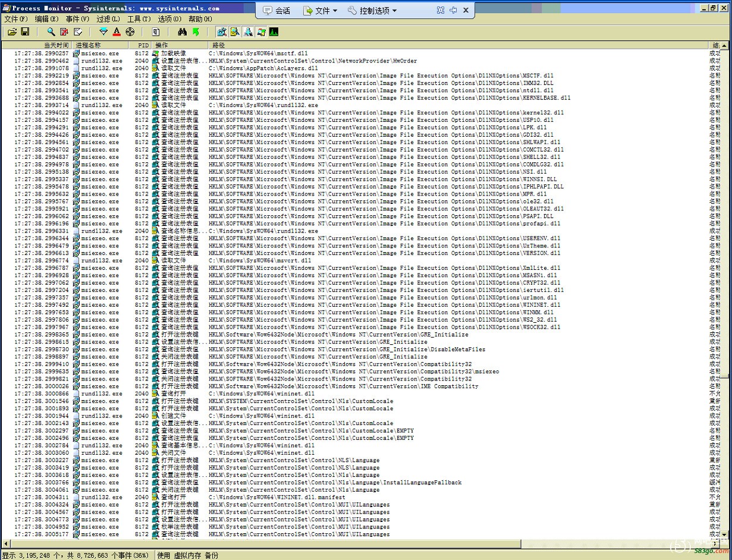The height and width of the screenshot is (560, 732).
Task: Click the fullscreen icon in session bar
Action: [440, 10]
